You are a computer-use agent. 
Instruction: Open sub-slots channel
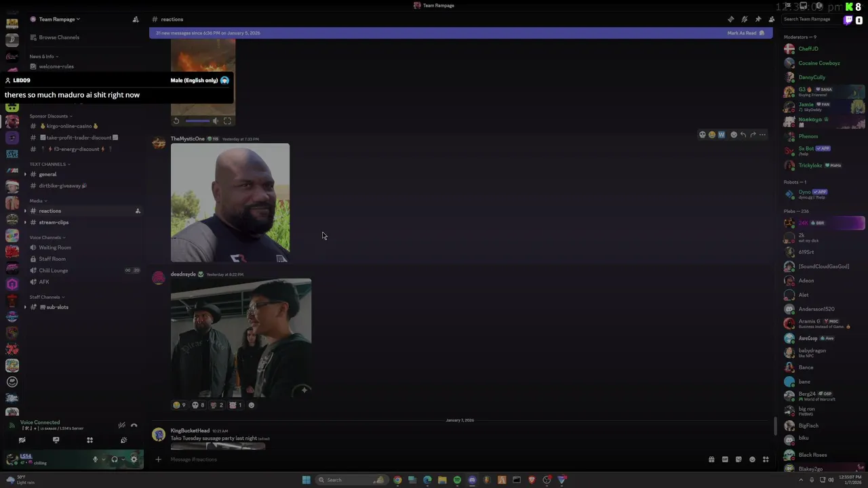click(57, 307)
